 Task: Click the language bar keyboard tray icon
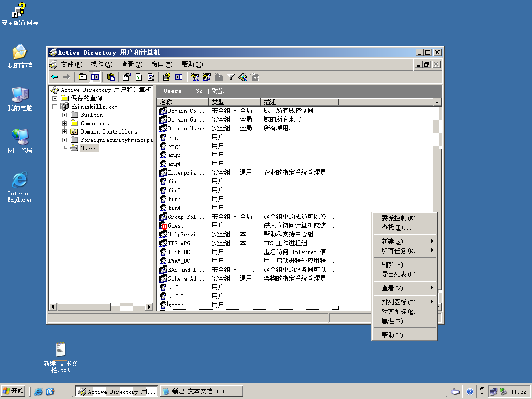(x=456, y=392)
